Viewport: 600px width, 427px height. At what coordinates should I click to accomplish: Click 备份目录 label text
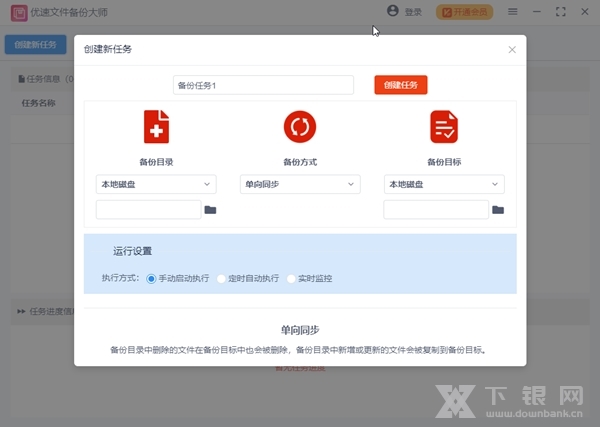tap(156, 162)
